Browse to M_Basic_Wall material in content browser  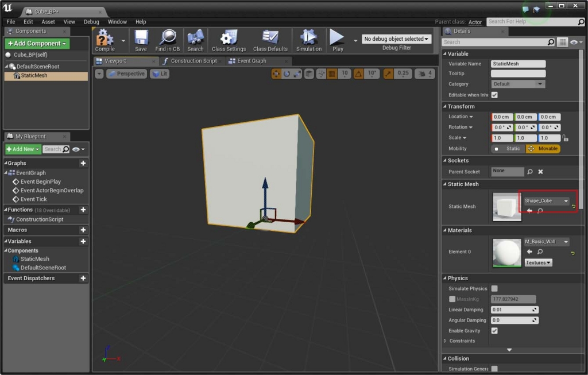pyautogui.click(x=540, y=252)
